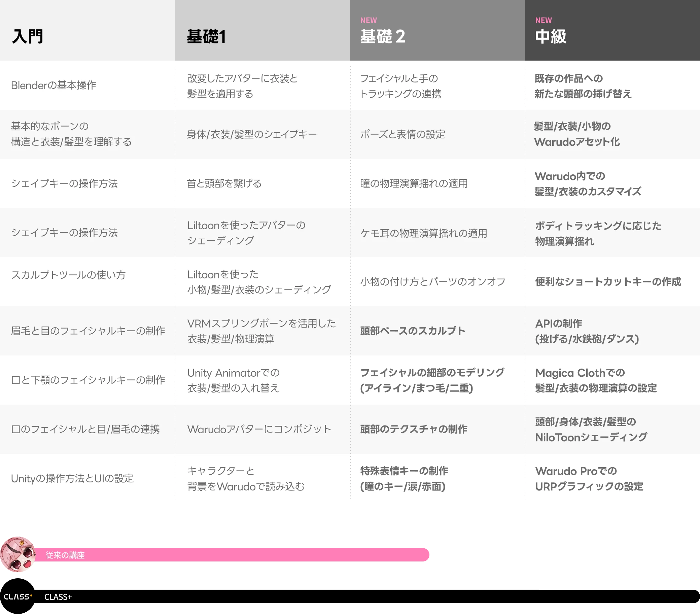Click the 従来の講座 label text
This screenshot has width=700, height=614.
tap(65, 555)
